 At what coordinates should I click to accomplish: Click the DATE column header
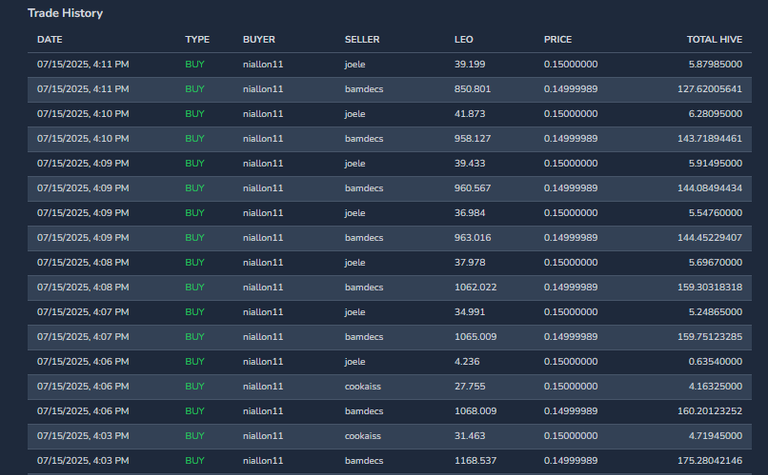49,40
